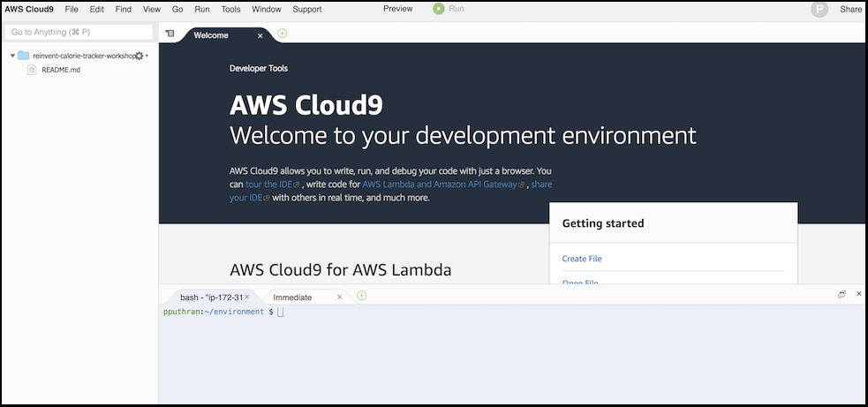Switch to the bash terminal tab

click(211, 298)
